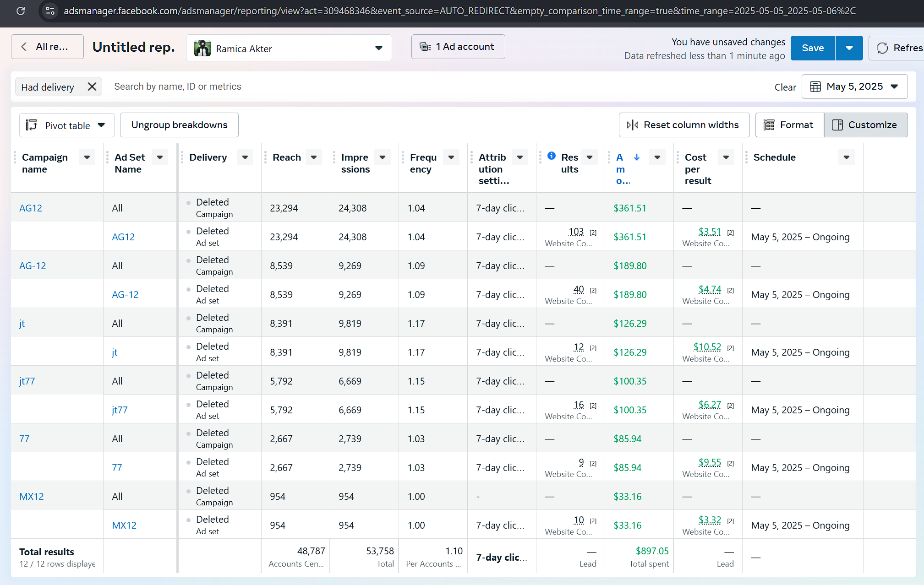Image resolution: width=924 pixels, height=585 pixels.
Task: Click the 1 Ad account button
Action: (458, 47)
